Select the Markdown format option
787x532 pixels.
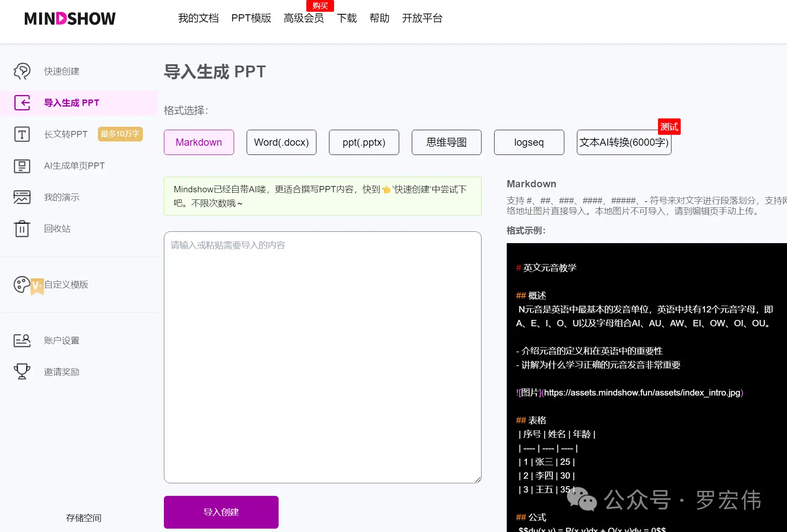[x=199, y=142]
